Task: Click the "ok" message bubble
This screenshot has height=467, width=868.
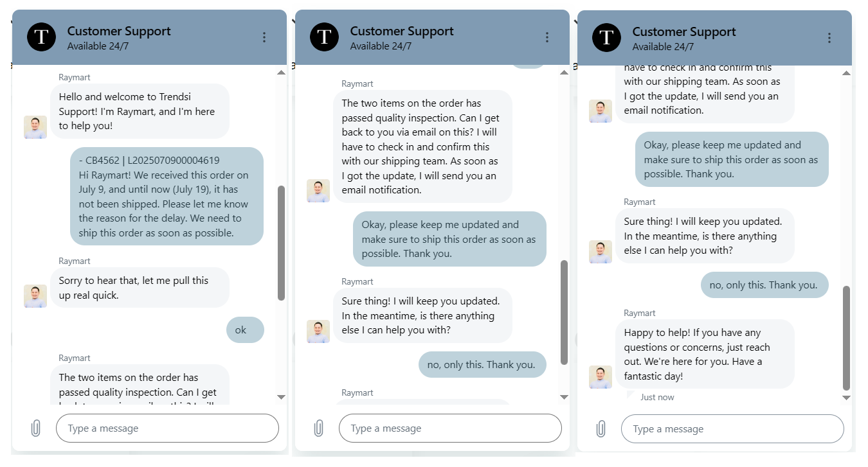Action: click(245, 330)
